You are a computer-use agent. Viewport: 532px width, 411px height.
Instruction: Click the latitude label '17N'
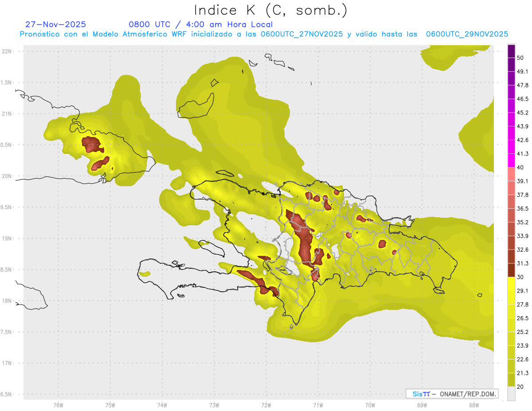pos(7,363)
